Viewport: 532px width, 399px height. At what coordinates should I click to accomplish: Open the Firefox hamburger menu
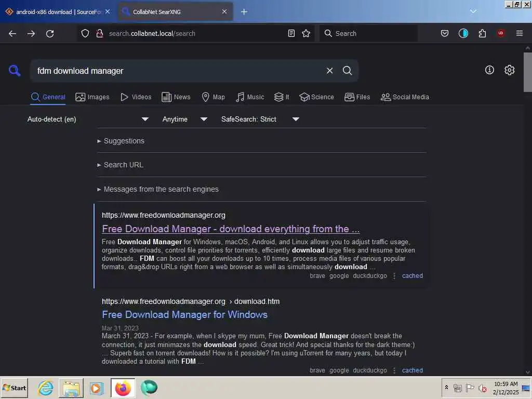coord(520,33)
